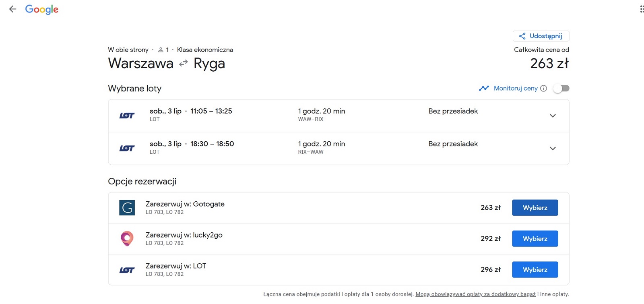
Task: Click the '296 zł' price text
Action: tap(491, 270)
